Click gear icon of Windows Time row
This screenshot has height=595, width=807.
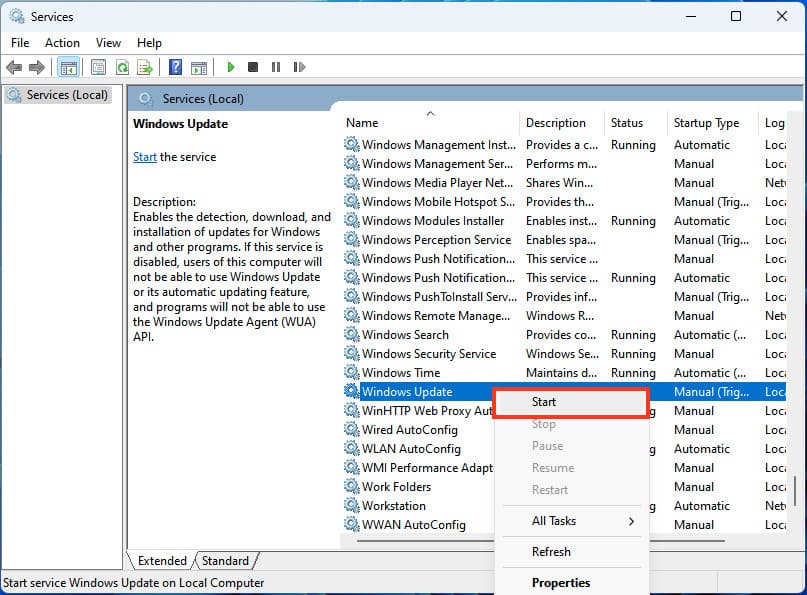352,373
